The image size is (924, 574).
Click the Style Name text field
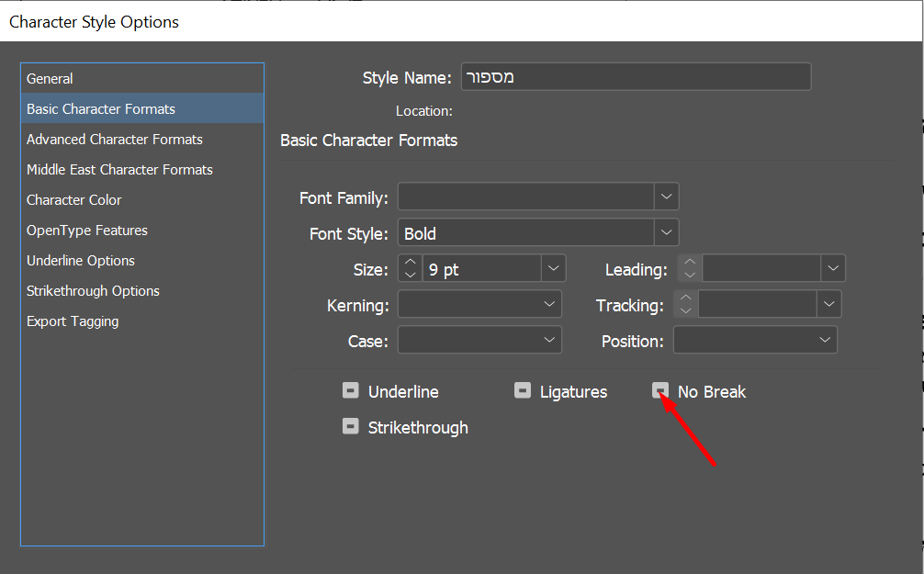pyautogui.click(x=635, y=78)
